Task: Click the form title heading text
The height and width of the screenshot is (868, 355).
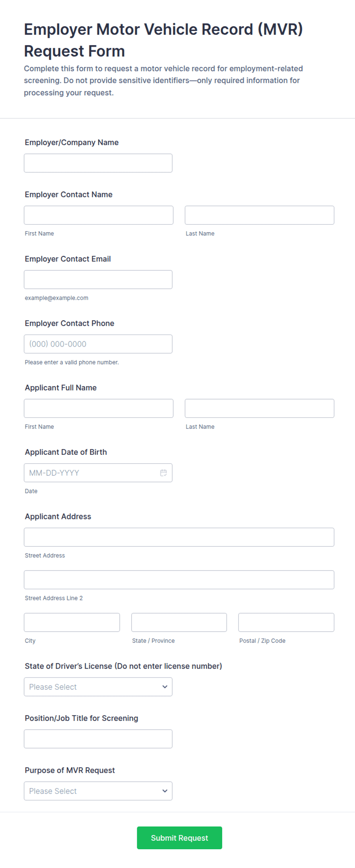Action: tap(163, 40)
